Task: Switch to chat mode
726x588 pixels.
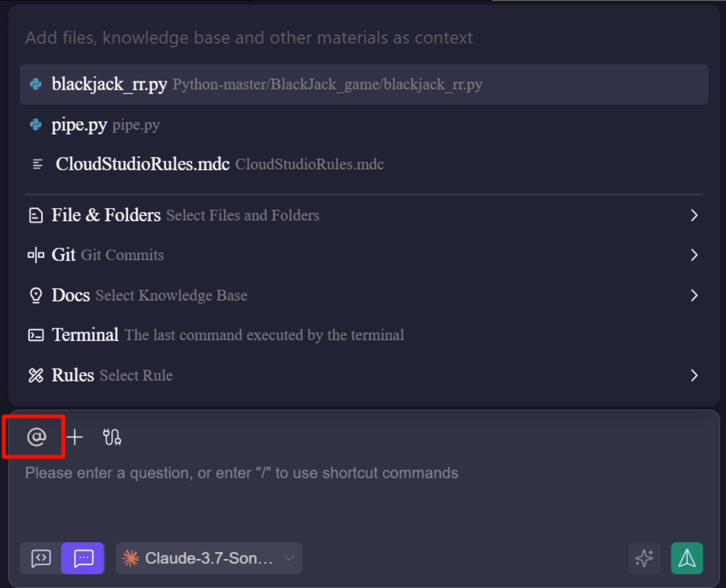Action: pos(83,558)
